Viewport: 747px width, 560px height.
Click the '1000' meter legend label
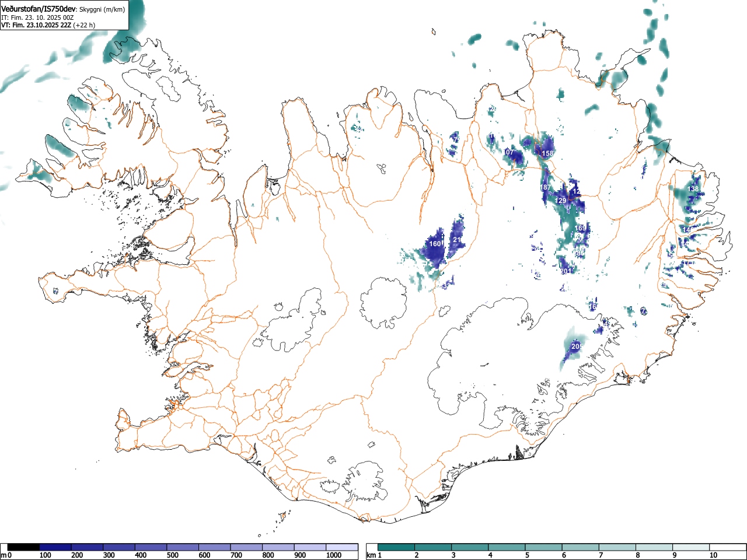334,555
